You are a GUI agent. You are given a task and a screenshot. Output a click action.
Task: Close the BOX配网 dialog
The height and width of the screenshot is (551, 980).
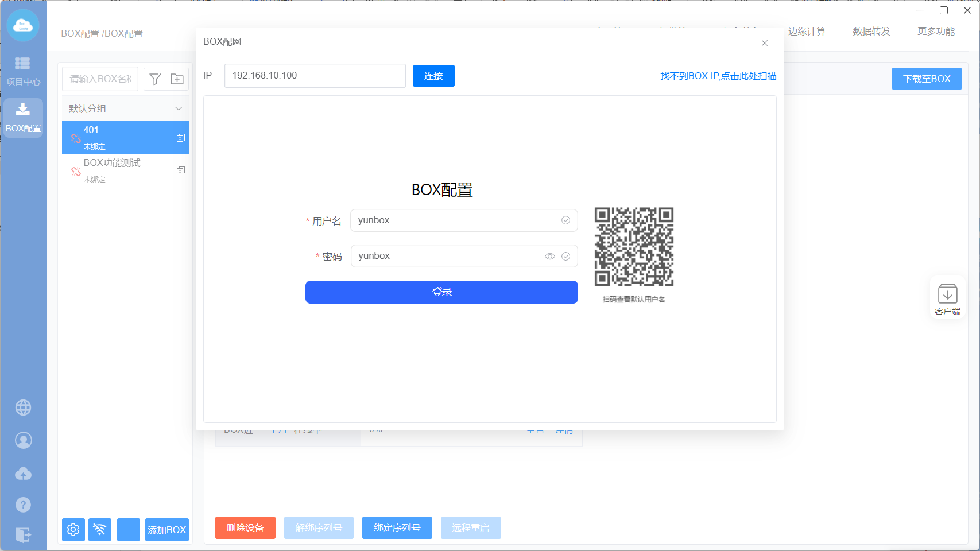point(764,43)
